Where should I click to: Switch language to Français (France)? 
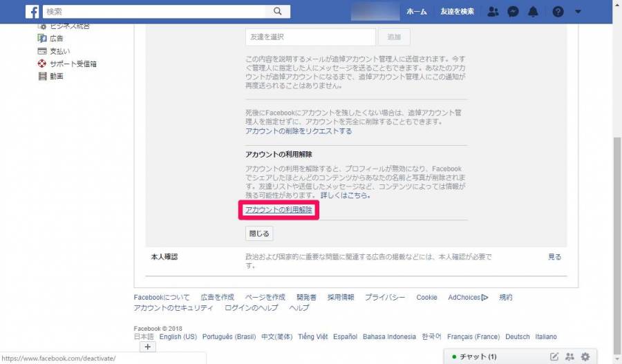tap(473, 336)
